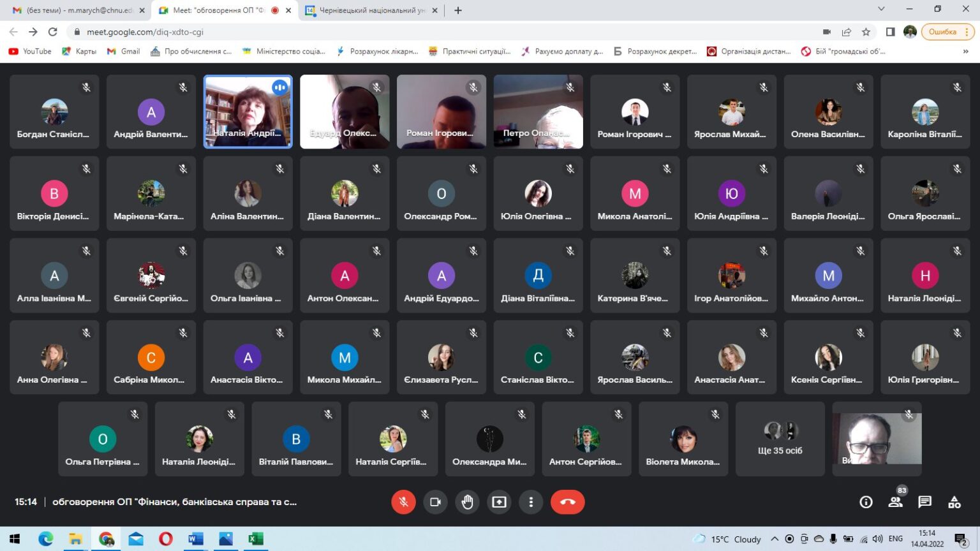Open the 'Організація дистан...' bookmark
The image size is (980, 551).
click(x=749, y=52)
